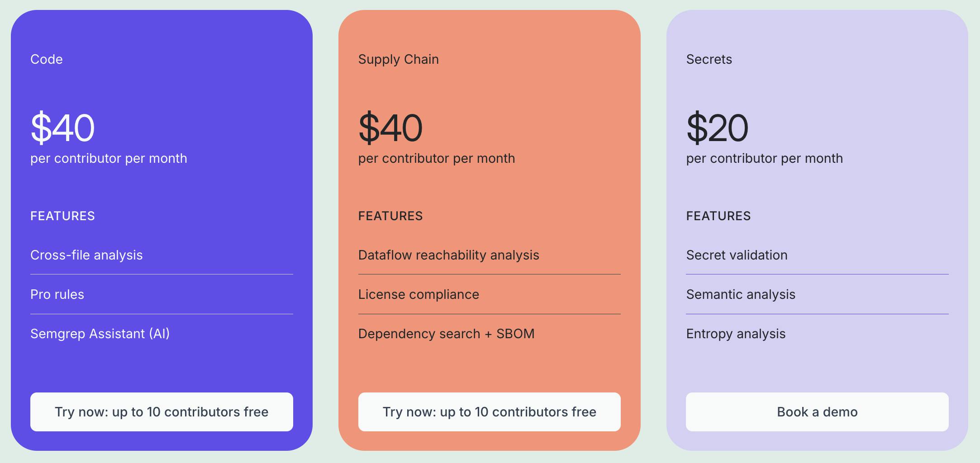This screenshot has height=463, width=980.
Task: Select the License compliance feature
Action: (x=419, y=294)
